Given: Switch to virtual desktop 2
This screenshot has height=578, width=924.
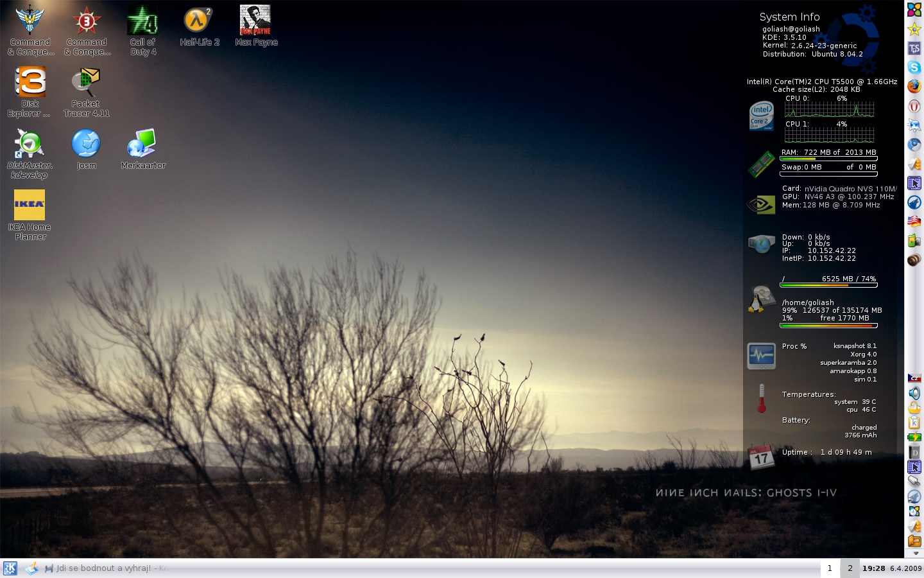Looking at the screenshot, I should pos(850,568).
